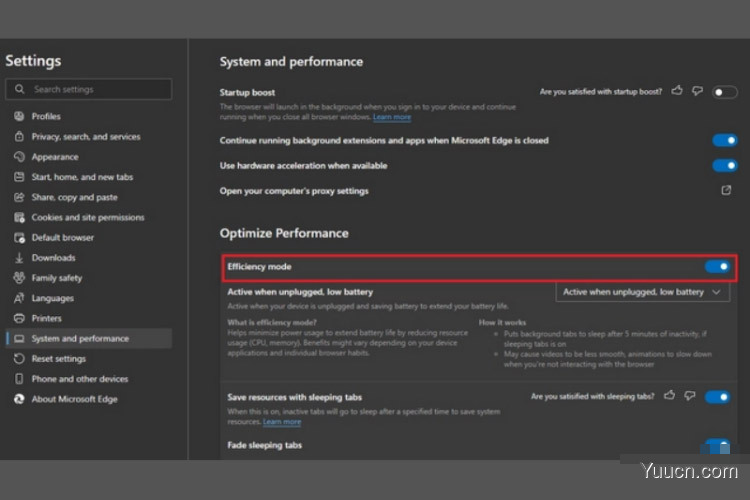Click the Printers icon
Image resolution: width=750 pixels, height=500 pixels.
point(19,318)
